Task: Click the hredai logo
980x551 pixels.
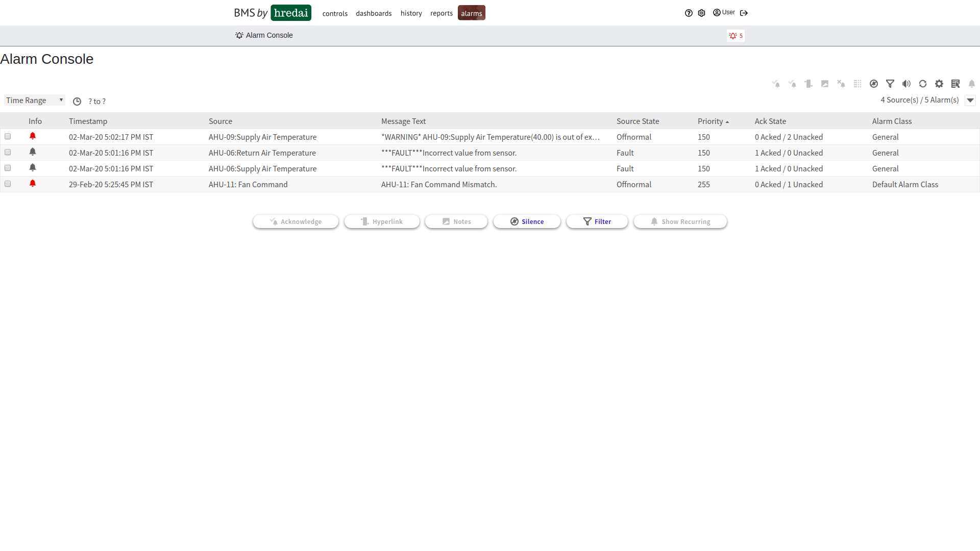Action: click(x=291, y=13)
